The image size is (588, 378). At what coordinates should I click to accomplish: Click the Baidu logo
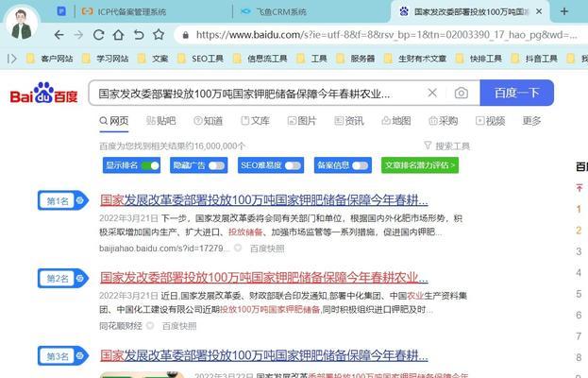tap(43, 93)
